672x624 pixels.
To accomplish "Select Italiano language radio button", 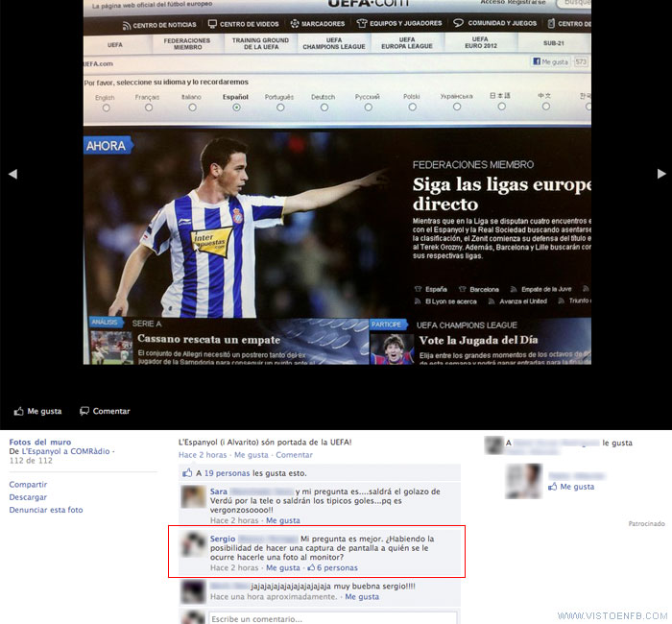I will pos(192,108).
